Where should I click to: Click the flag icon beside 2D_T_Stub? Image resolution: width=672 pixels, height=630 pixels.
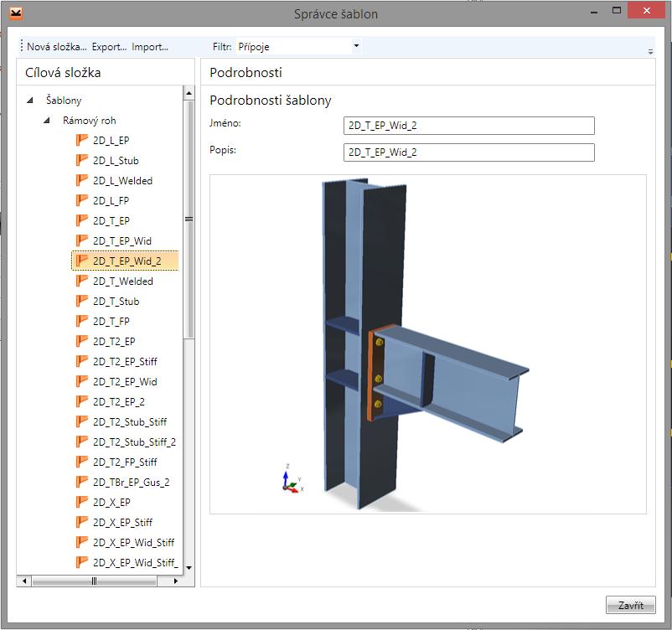click(81, 301)
